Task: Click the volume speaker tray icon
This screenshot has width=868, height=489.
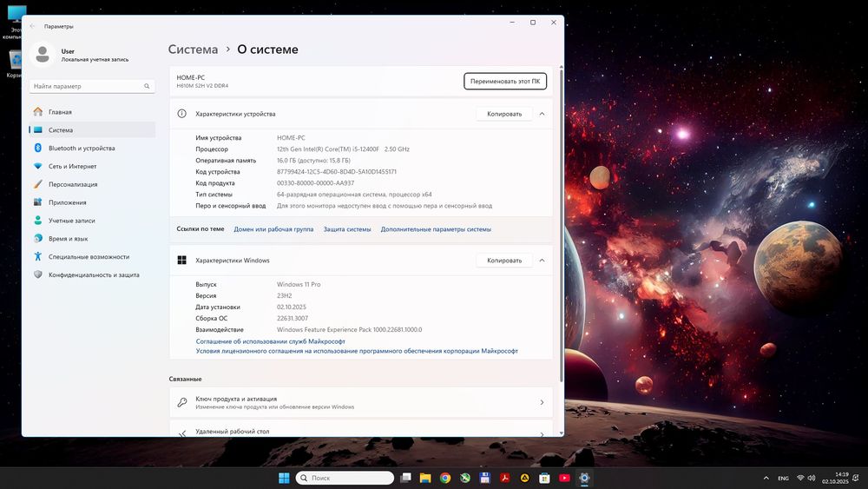Action: tap(812, 478)
